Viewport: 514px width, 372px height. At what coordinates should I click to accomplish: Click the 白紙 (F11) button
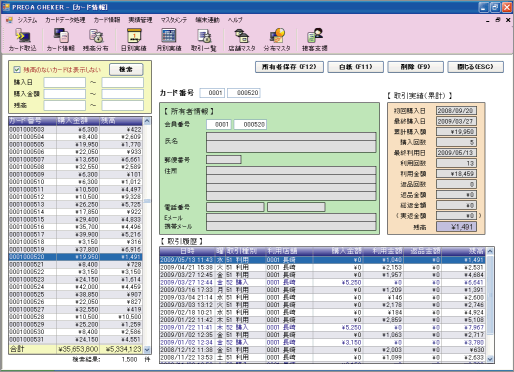(355, 67)
